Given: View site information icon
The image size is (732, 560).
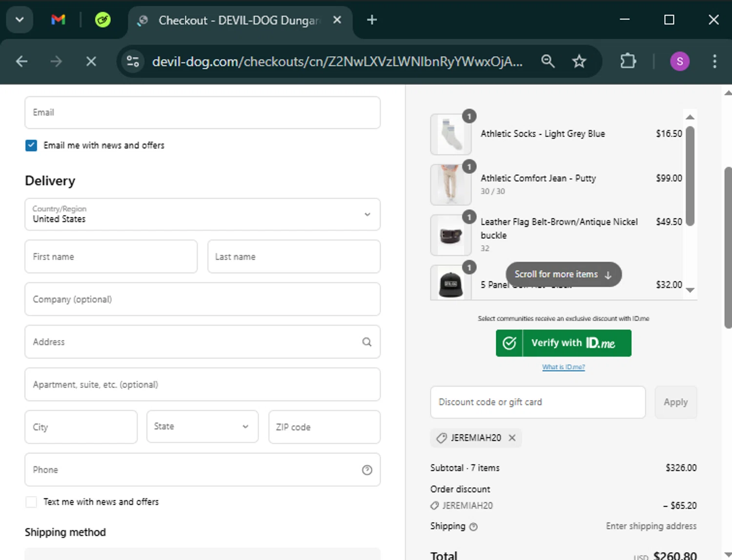Looking at the screenshot, I should pyautogui.click(x=133, y=61).
